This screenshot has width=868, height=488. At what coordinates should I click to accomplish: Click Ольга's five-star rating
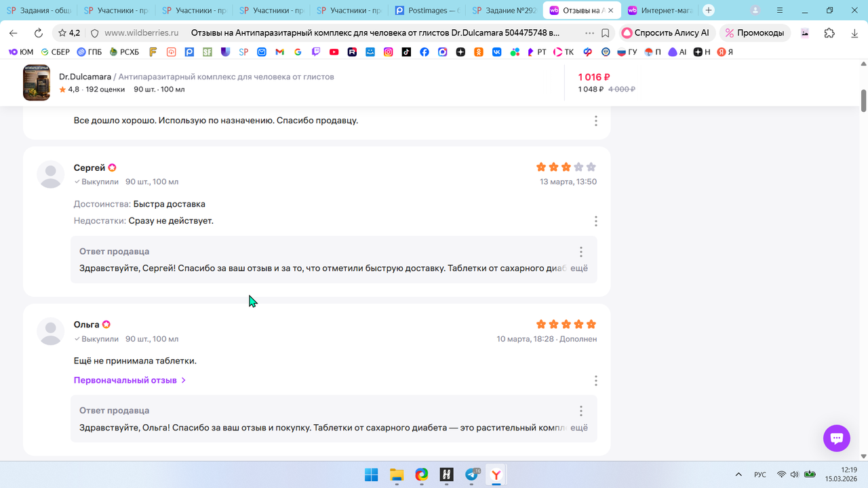[566, 324]
